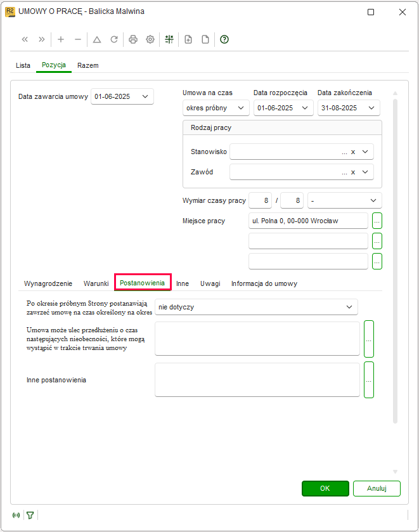Go to next record with double right arrows
419x532 pixels.
point(42,39)
